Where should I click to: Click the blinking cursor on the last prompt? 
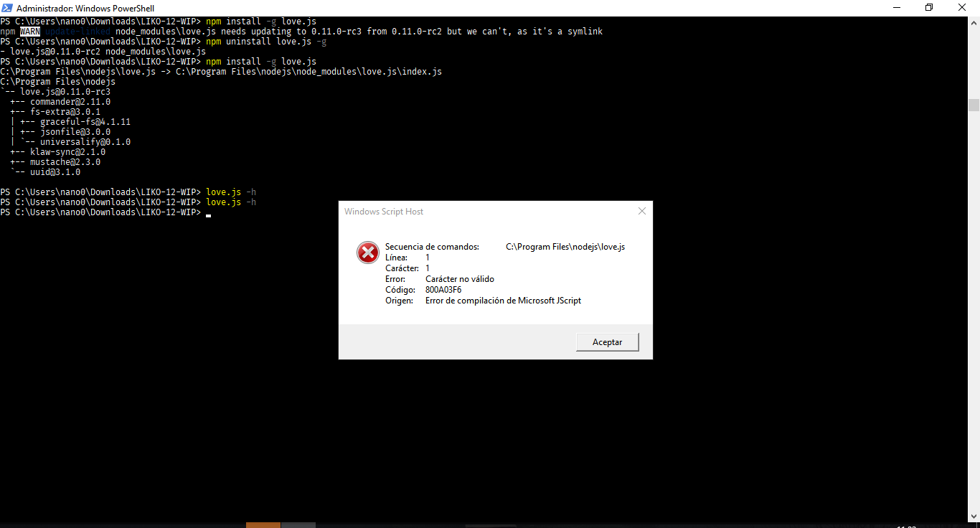(x=208, y=215)
